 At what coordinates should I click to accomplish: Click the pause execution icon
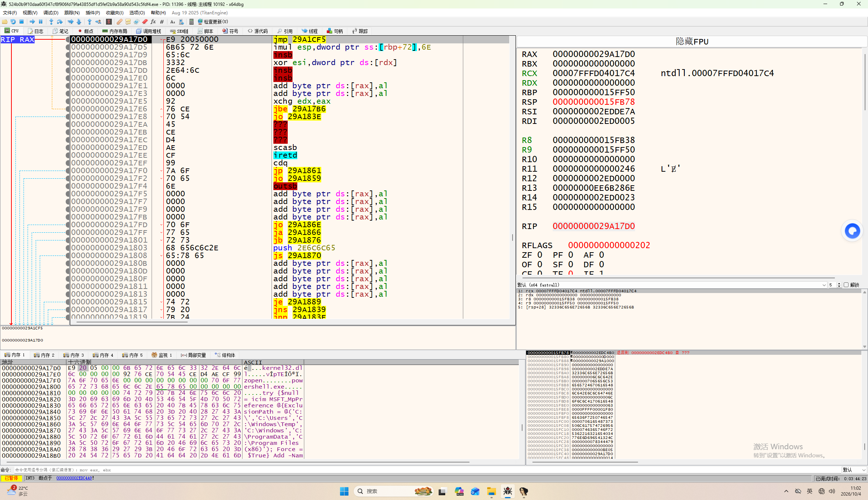[41, 22]
